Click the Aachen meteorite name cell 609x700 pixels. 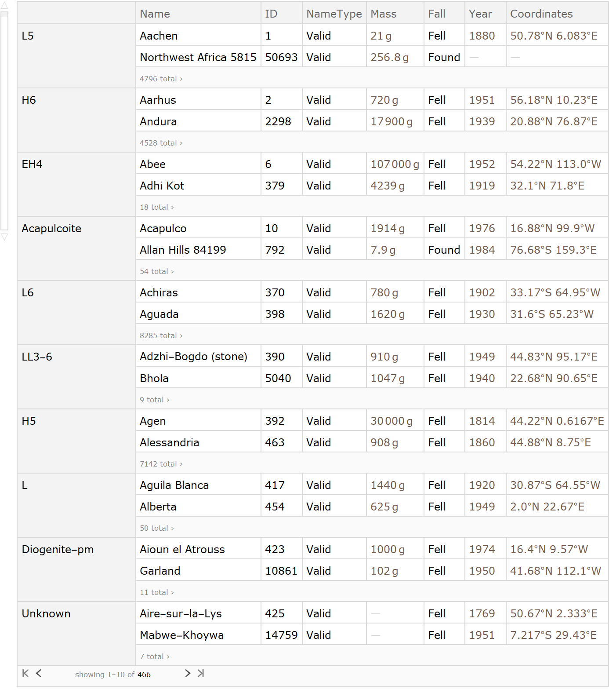coord(159,36)
